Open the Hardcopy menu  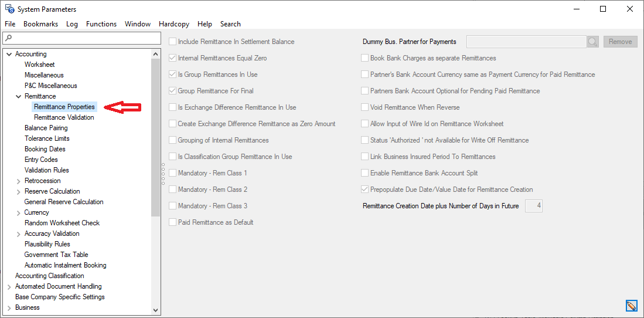[x=174, y=24]
